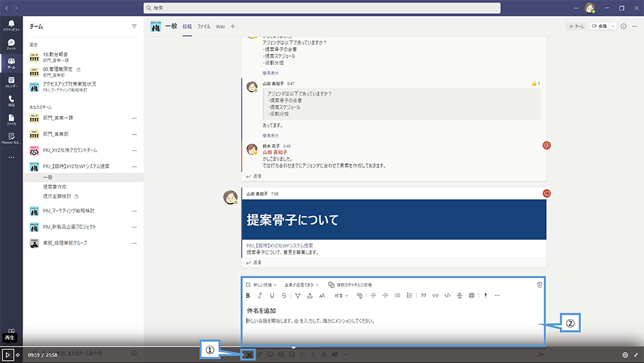This screenshot has height=363, width=644.
Task: Open font color tool
Action: click(310, 295)
